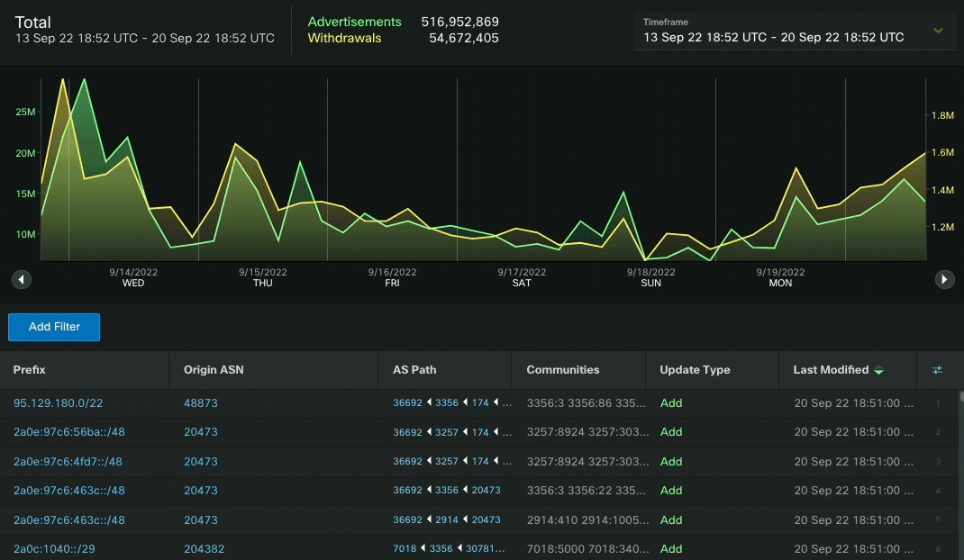The image size is (964, 560).
Task: Click the previous timeframe arrow under the chart
Action: coord(22,280)
